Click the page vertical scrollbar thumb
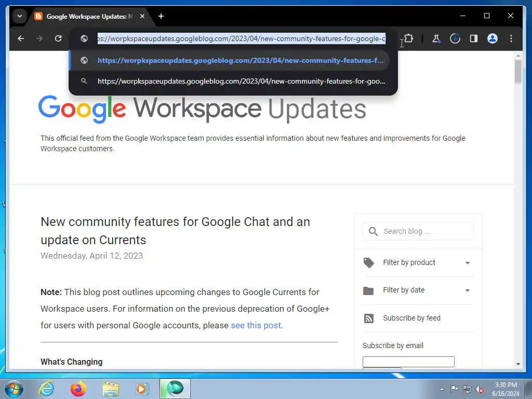The image size is (532, 399). coord(518,71)
